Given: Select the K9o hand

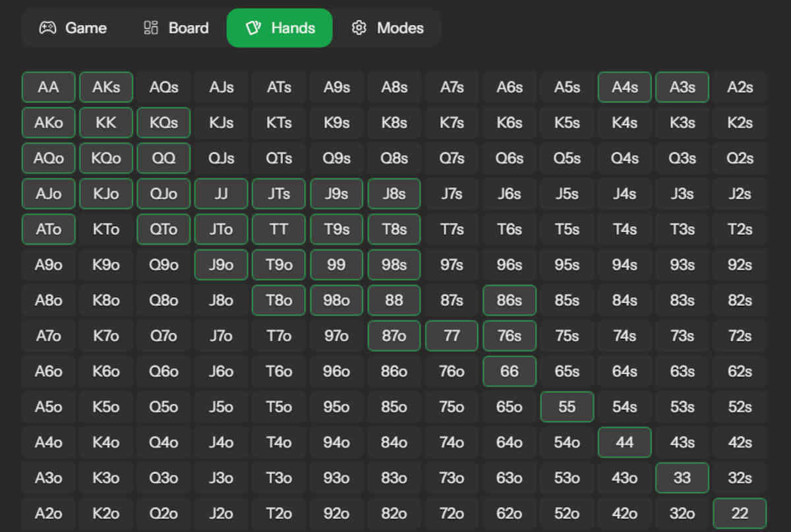Looking at the screenshot, I should tap(105, 264).
